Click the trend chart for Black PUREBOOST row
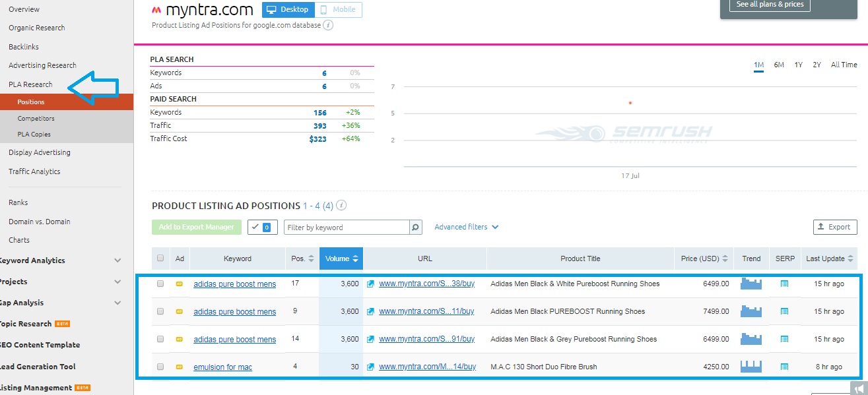This screenshot has width=868, height=395. (x=751, y=311)
